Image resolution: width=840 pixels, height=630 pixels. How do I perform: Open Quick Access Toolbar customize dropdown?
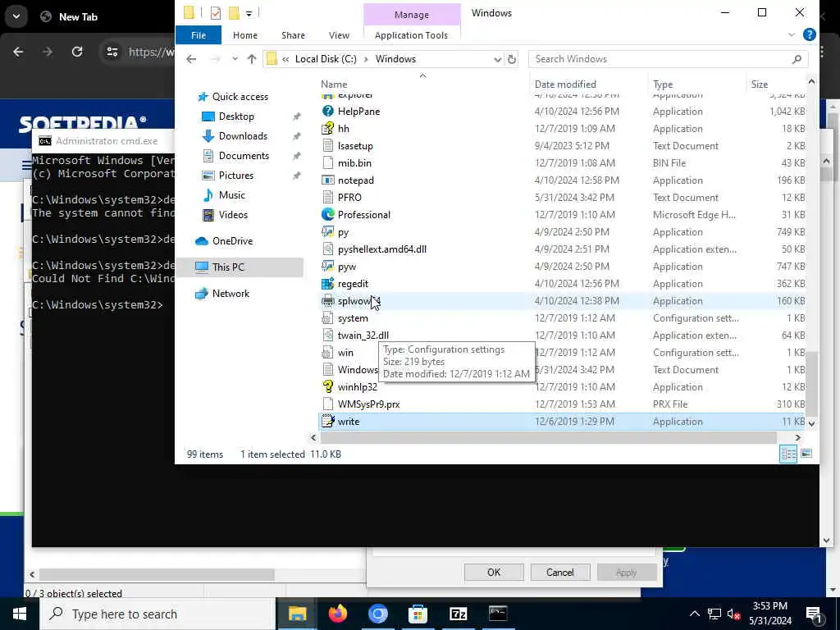(249, 13)
